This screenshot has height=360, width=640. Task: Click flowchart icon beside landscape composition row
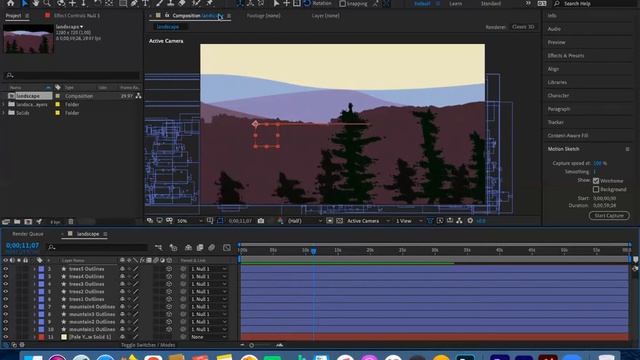click(138, 96)
